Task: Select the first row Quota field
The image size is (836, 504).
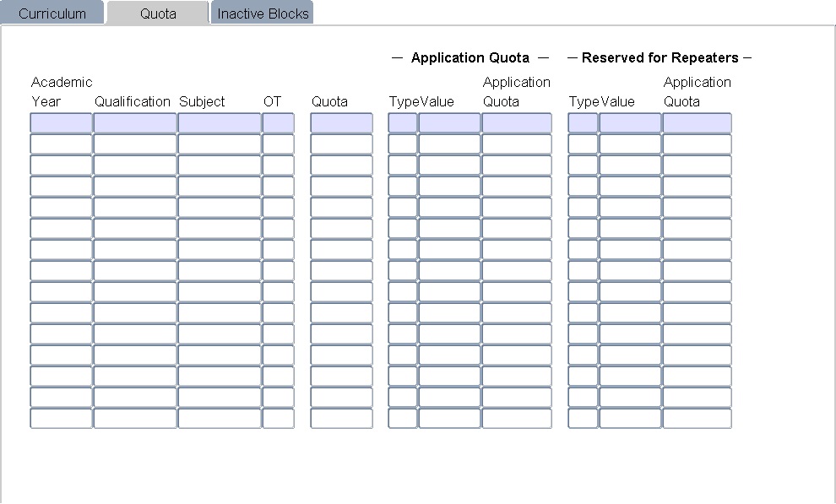Action: [341, 123]
